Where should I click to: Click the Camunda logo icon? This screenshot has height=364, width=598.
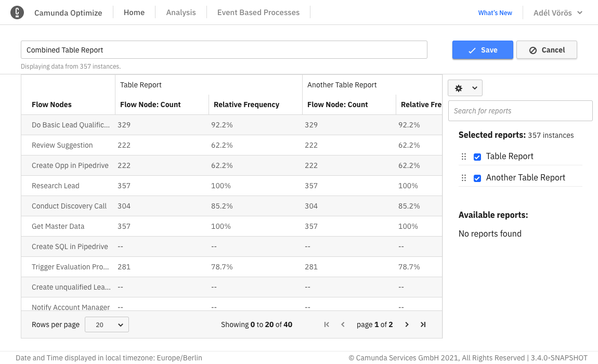click(17, 12)
